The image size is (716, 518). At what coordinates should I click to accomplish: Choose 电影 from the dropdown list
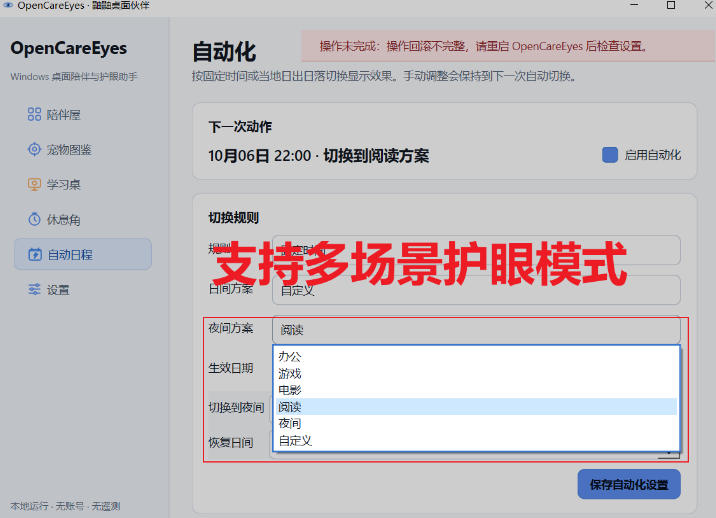point(476,390)
